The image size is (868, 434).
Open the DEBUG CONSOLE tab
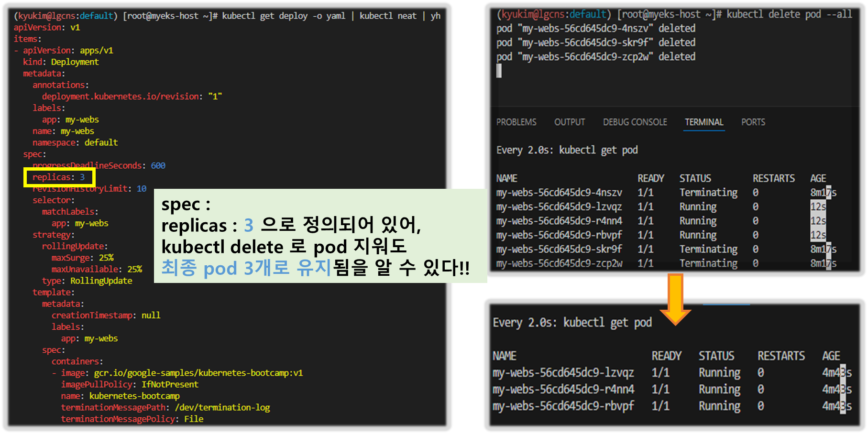click(635, 122)
